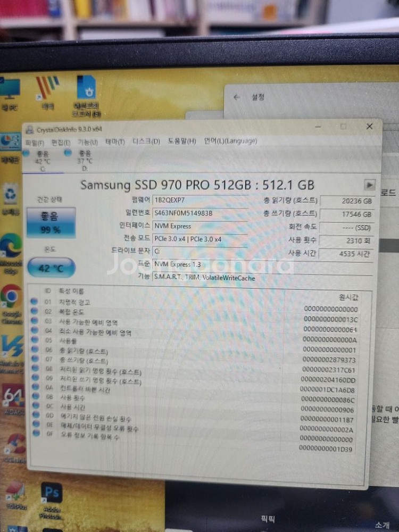The height and width of the screenshot is (532, 399).
Task: Maximize the CrystalDiskInfo window
Action: pos(343,127)
